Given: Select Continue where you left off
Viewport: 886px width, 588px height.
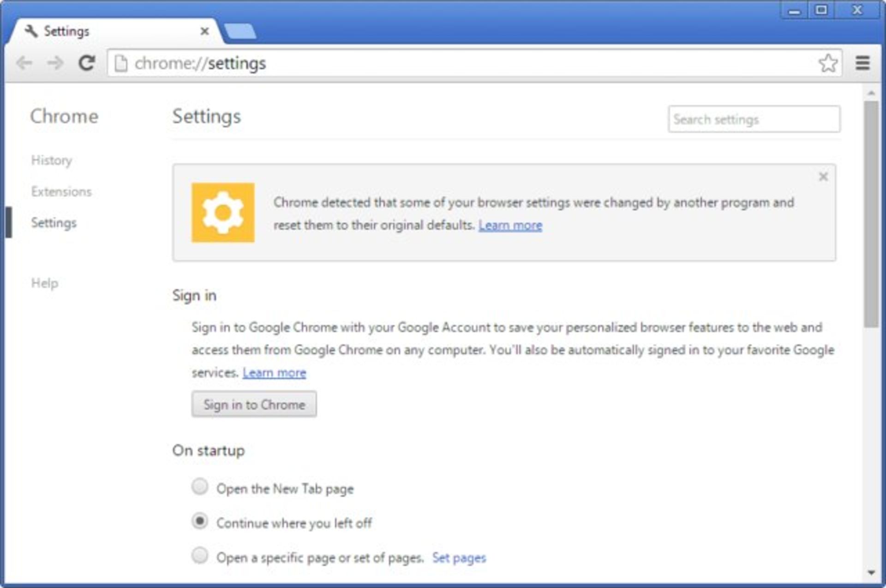Looking at the screenshot, I should [200, 521].
